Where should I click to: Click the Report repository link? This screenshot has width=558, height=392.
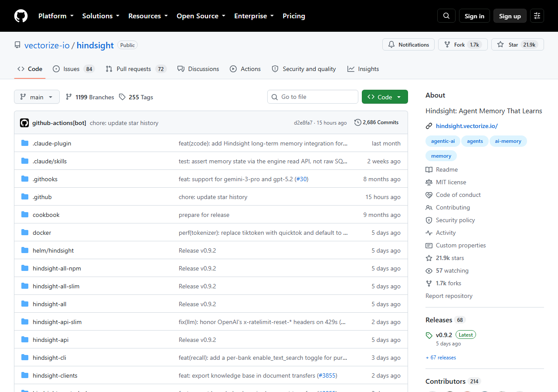point(449,296)
